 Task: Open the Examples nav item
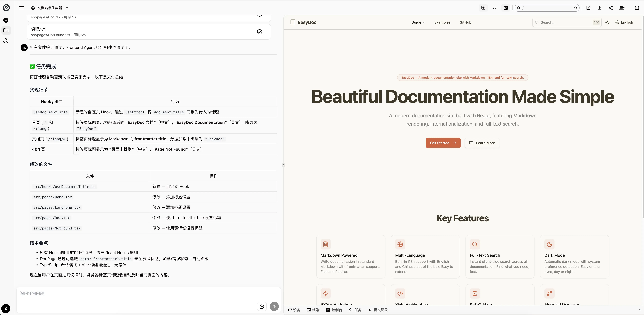coord(442,22)
